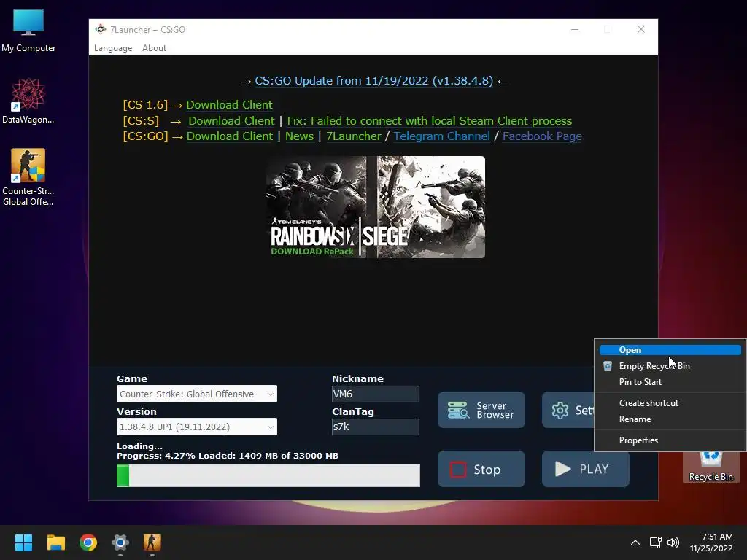Select Pin to Start
Viewport: 747px width, 560px height.
(670, 382)
